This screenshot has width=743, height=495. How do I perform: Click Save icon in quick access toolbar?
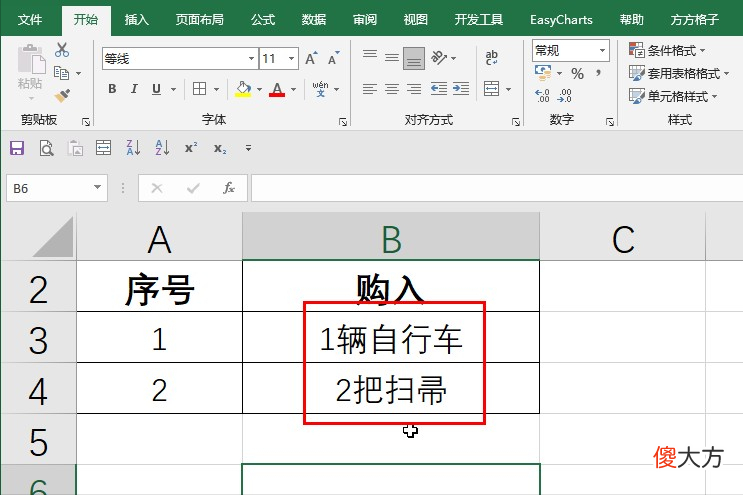click(x=17, y=148)
